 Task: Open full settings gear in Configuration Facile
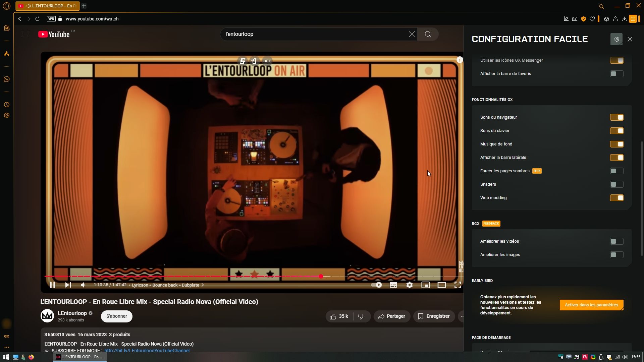coord(616,39)
